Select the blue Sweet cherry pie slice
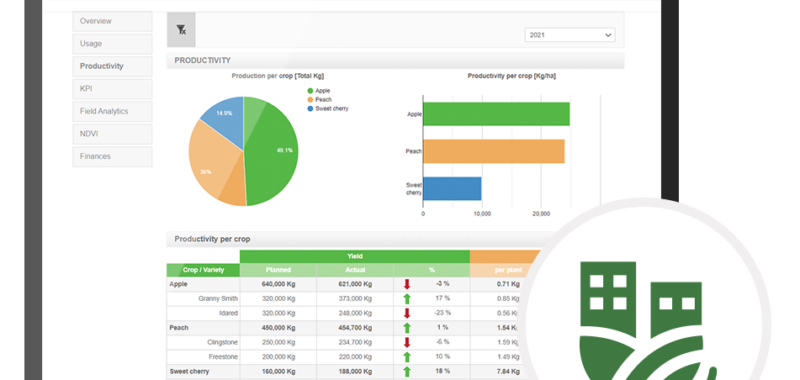This screenshot has height=380, width=800. (x=223, y=115)
